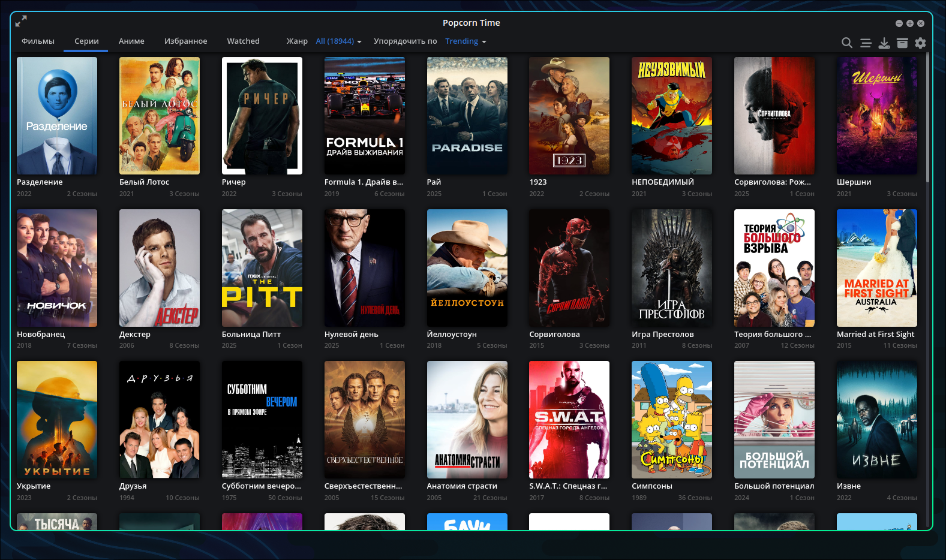This screenshot has height=560, width=946.
Task: Select Сорвиголова 2015 poster
Action: [569, 268]
